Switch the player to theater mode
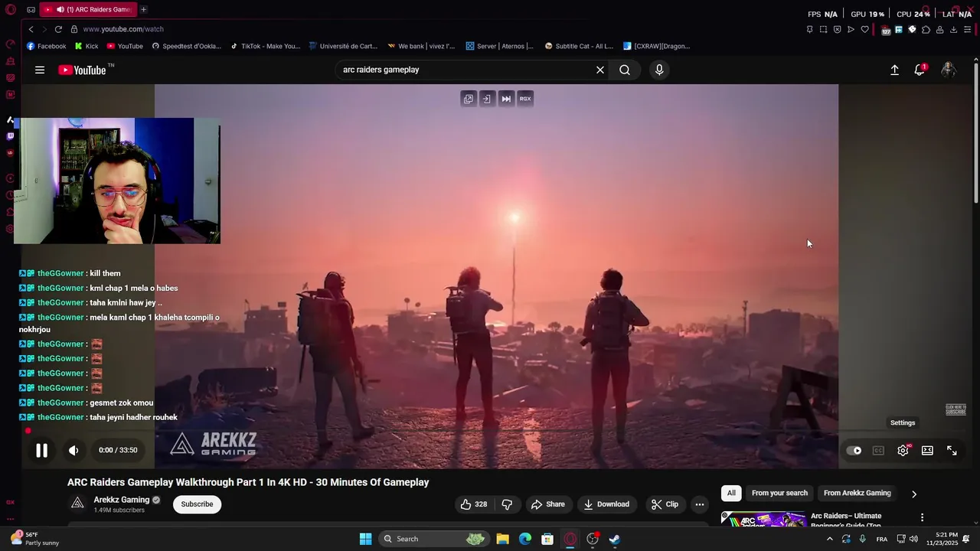The width and height of the screenshot is (980, 551). (927, 451)
